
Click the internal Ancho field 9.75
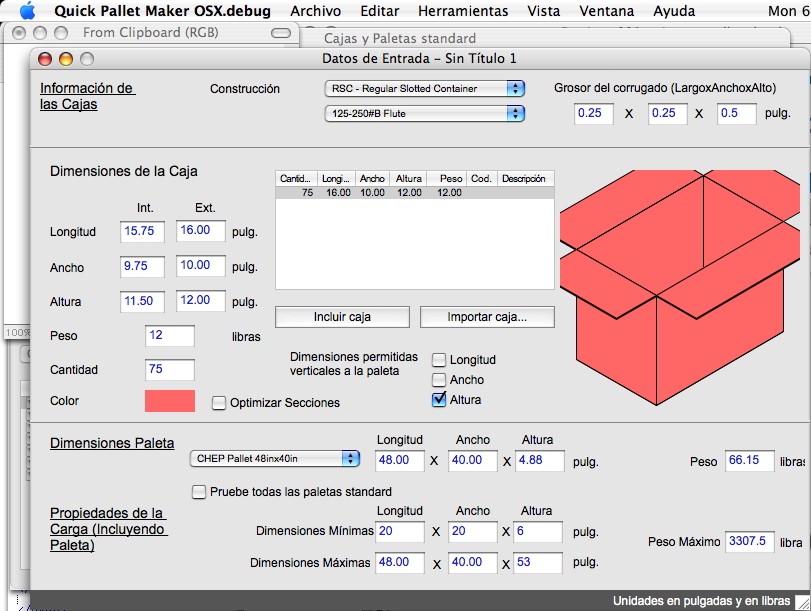[x=142, y=266]
